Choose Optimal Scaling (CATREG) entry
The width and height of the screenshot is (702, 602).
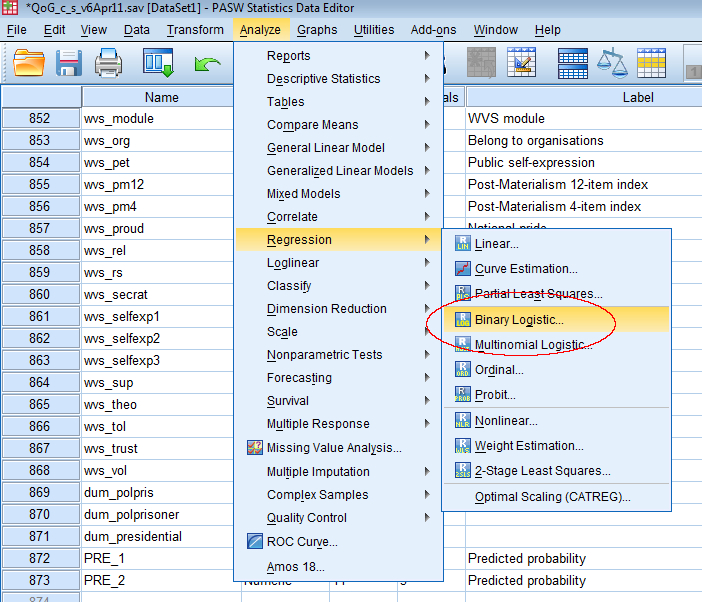(x=552, y=497)
